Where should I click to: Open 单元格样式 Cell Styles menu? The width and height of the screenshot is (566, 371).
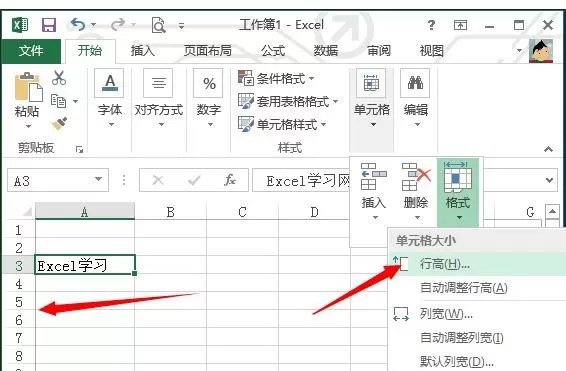point(282,125)
